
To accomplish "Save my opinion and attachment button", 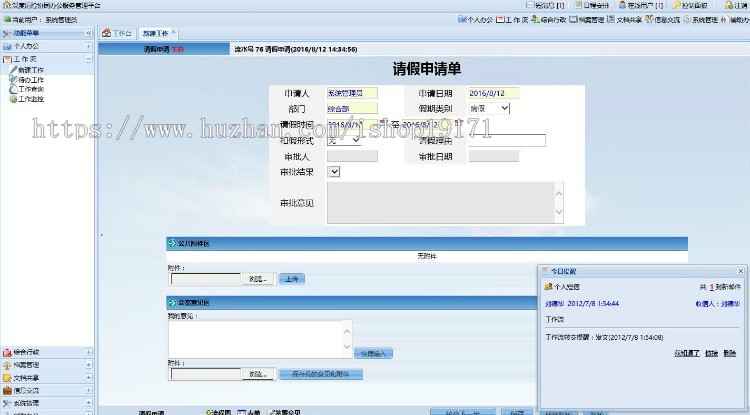I will point(320,374).
